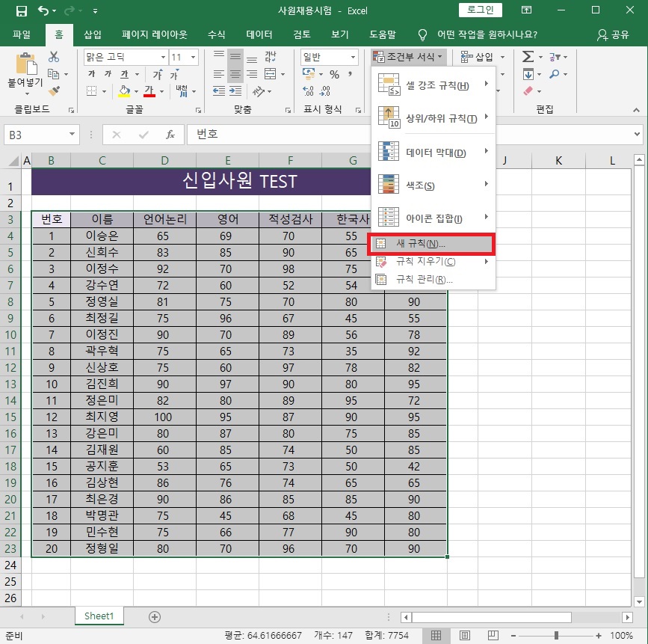Click the Format Painter brush icon

54,91
